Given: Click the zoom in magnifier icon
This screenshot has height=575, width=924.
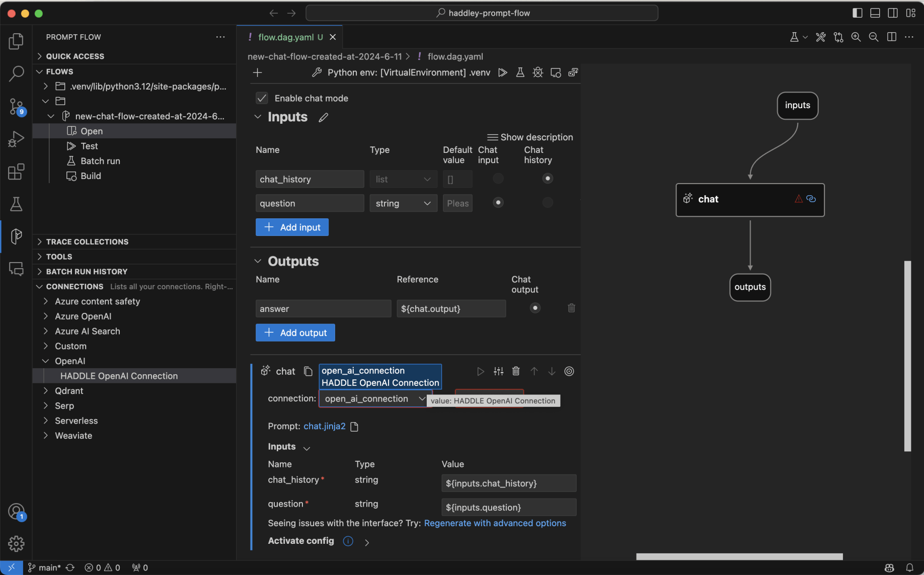Looking at the screenshot, I should (x=856, y=37).
